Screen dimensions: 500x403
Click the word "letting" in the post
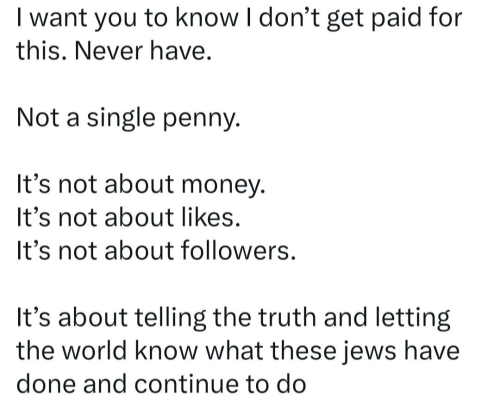[x=413, y=317]
